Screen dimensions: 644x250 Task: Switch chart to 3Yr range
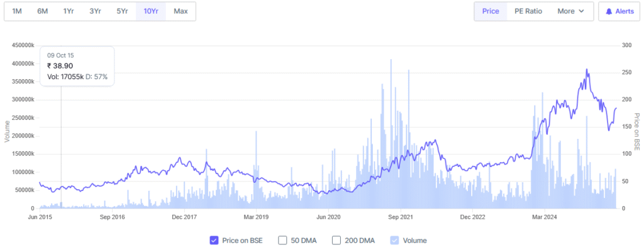coord(96,11)
